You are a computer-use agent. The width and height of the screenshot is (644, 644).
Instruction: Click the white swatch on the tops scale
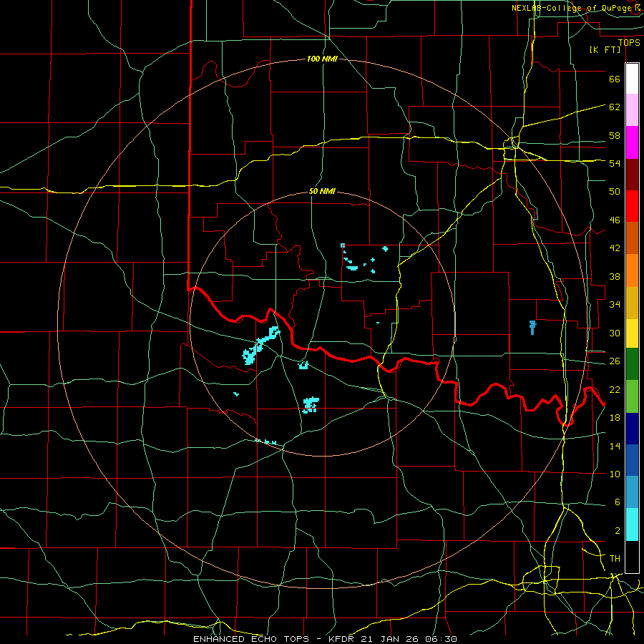click(x=632, y=79)
